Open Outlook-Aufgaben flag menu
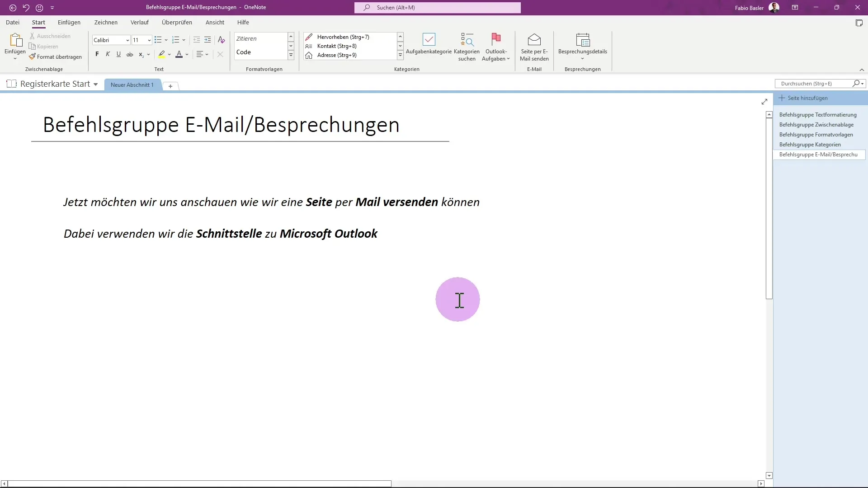Screen dimensions: 868x488 pos(496,47)
